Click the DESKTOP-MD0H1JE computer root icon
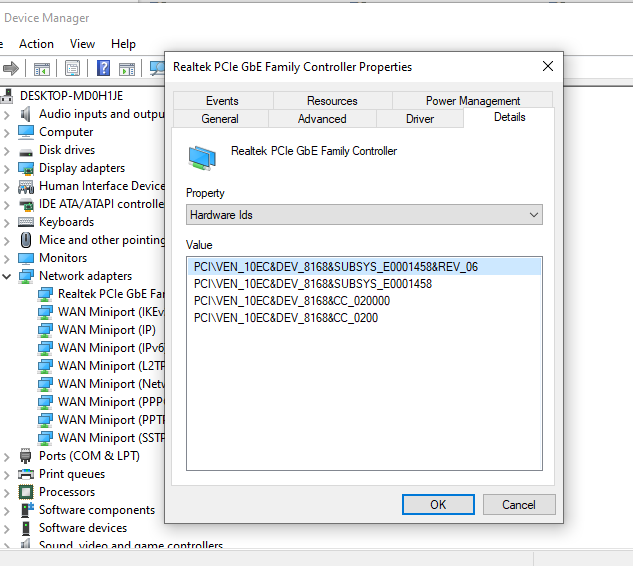The height and width of the screenshot is (566, 633). click(6, 96)
